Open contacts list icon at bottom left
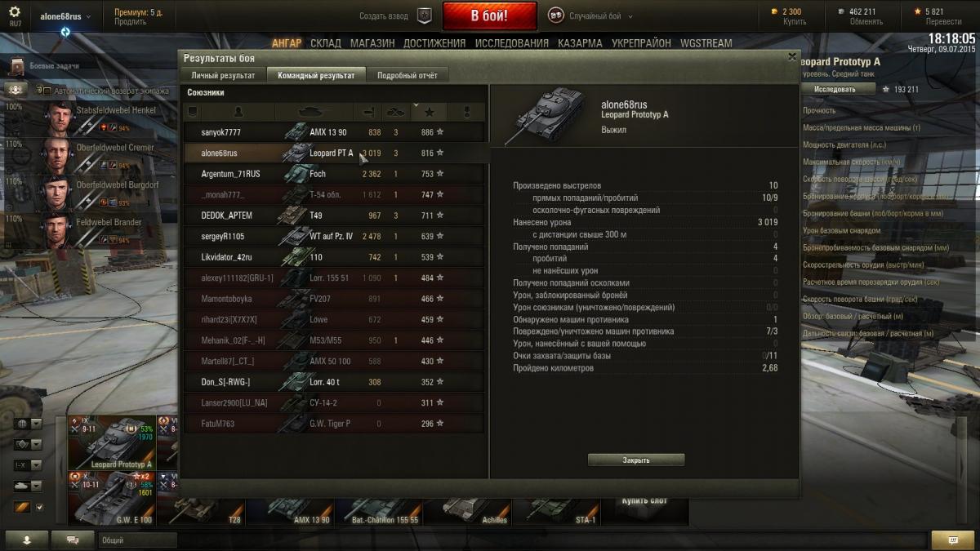Image resolution: width=980 pixels, height=551 pixels. click(26, 540)
